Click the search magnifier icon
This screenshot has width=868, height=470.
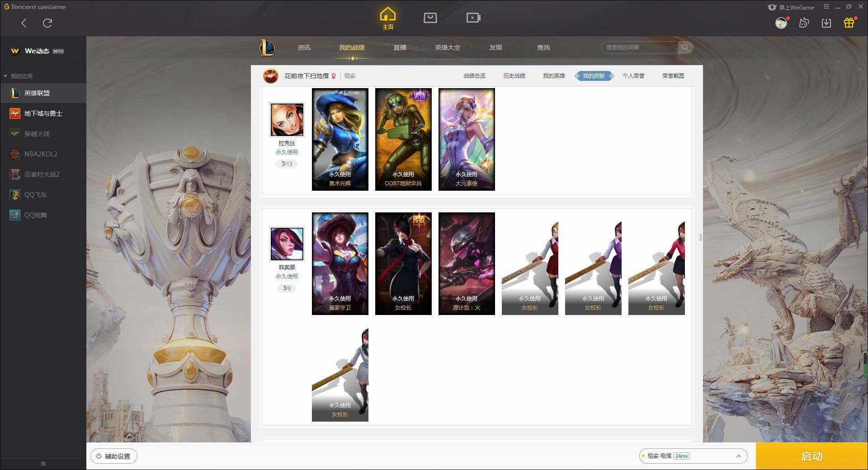(685, 47)
